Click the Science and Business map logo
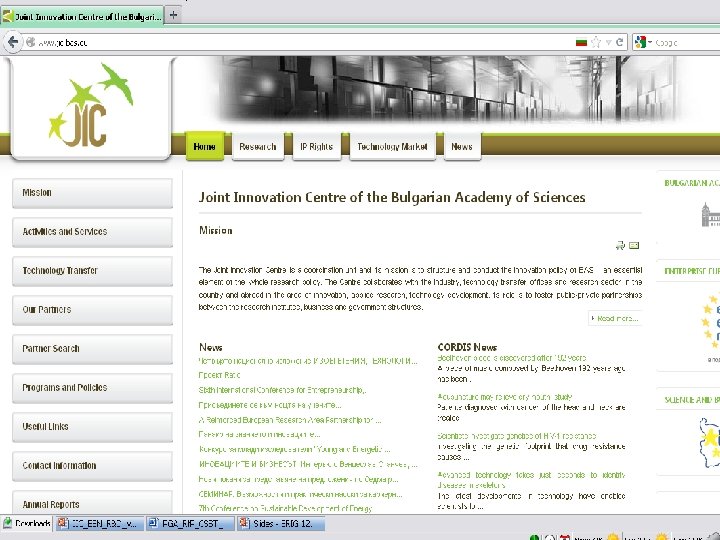The image size is (720, 540). [x=710, y=442]
